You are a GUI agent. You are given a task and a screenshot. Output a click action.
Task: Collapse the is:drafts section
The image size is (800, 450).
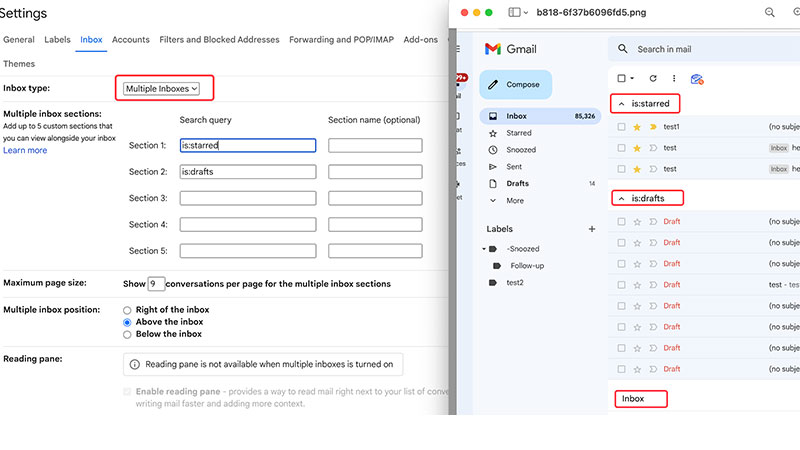pos(621,198)
